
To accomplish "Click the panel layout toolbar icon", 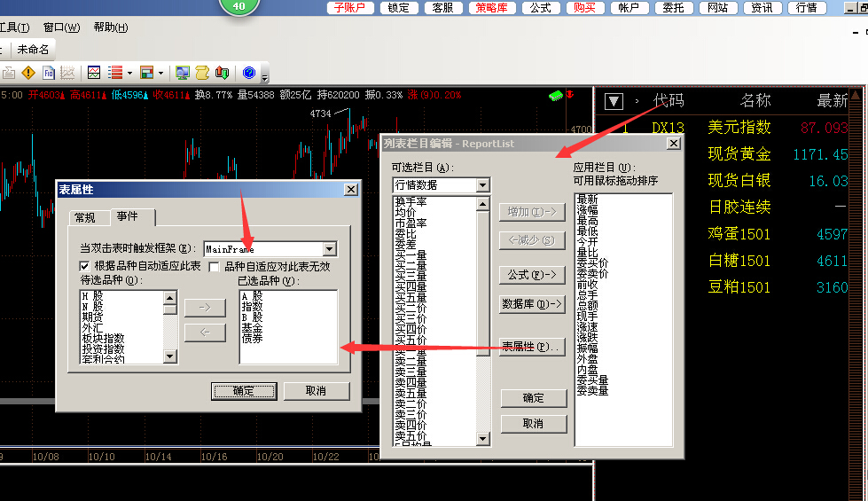I will point(146,73).
